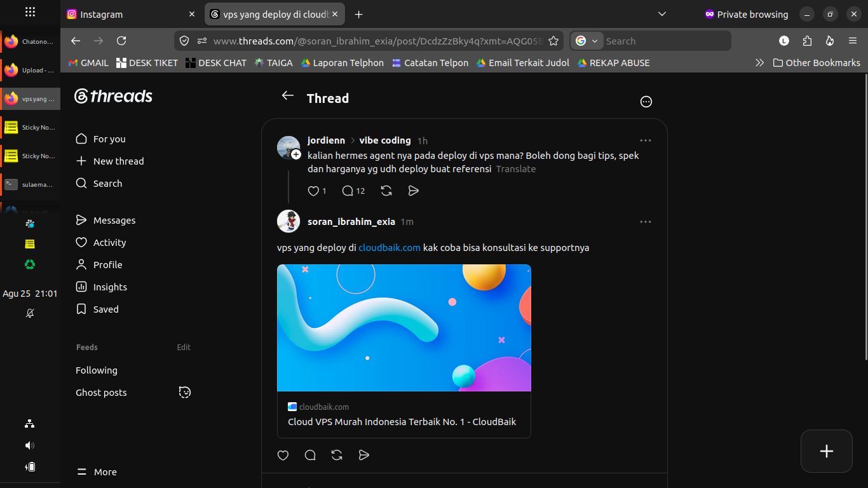The width and height of the screenshot is (868, 488).
Task: Focus the browser Search field
Action: coord(665,41)
